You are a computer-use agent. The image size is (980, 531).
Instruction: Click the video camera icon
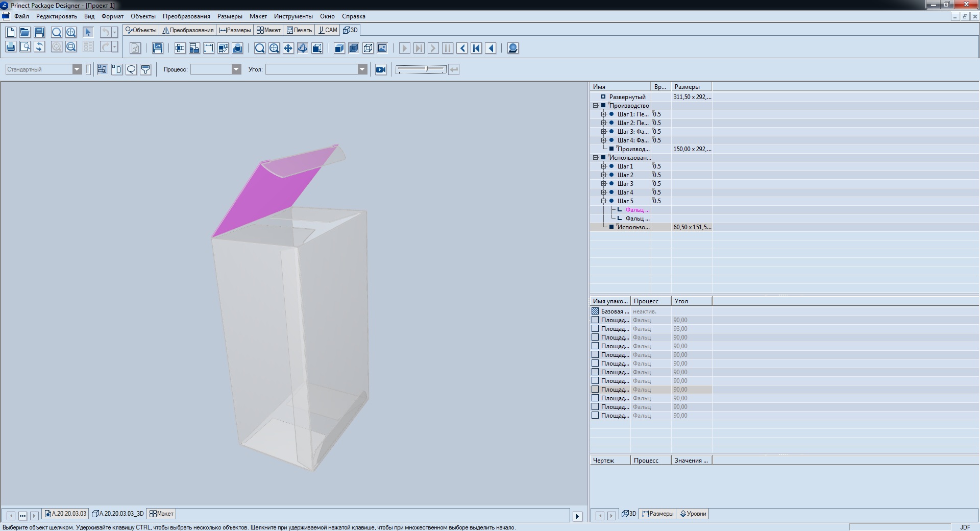[381, 69]
